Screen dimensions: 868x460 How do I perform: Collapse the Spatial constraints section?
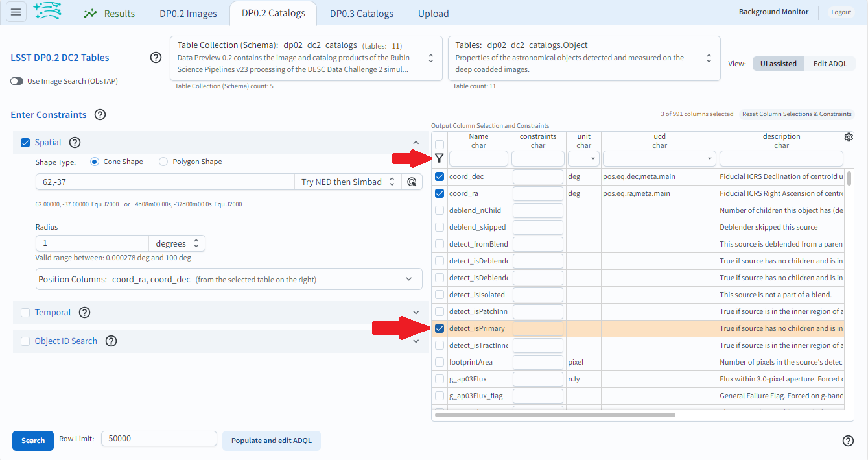[x=416, y=142]
